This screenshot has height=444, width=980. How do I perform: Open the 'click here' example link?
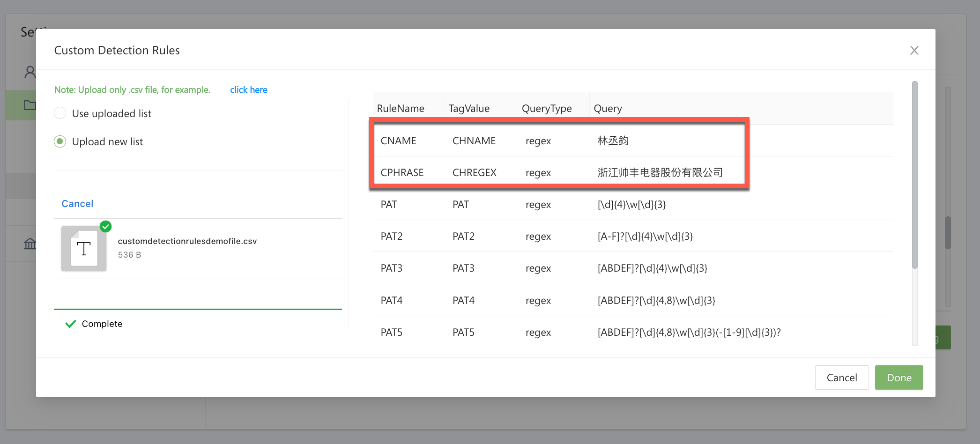[x=248, y=90]
